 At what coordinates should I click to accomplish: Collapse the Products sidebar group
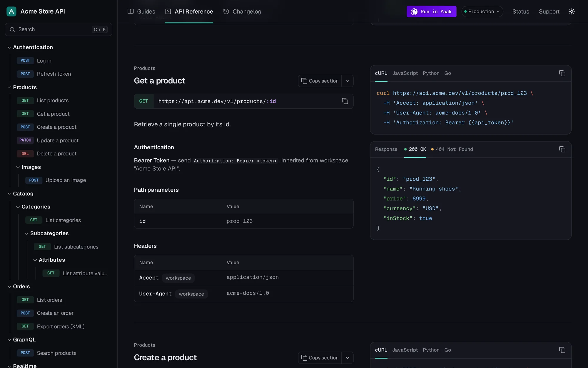click(x=9, y=87)
